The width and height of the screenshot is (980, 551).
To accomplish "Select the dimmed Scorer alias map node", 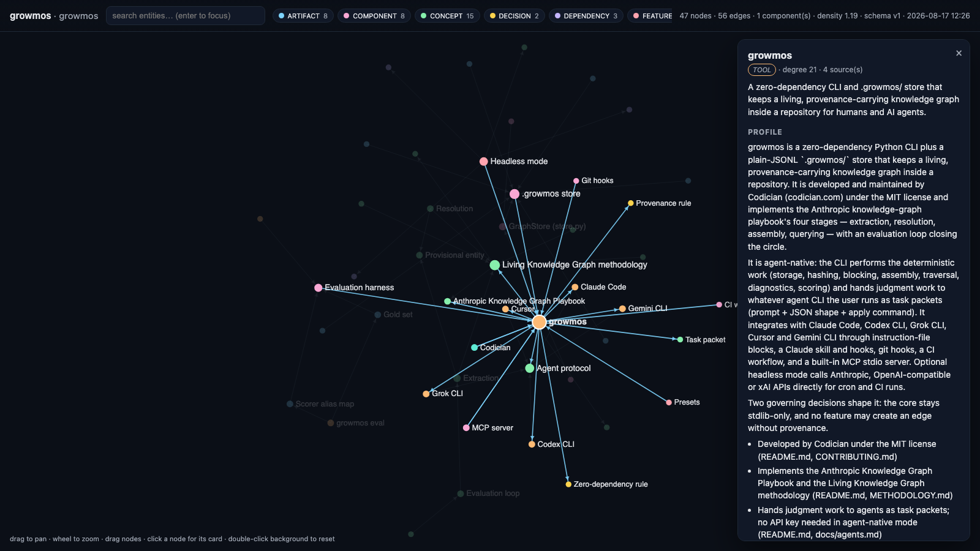I will (x=290, y=404).
